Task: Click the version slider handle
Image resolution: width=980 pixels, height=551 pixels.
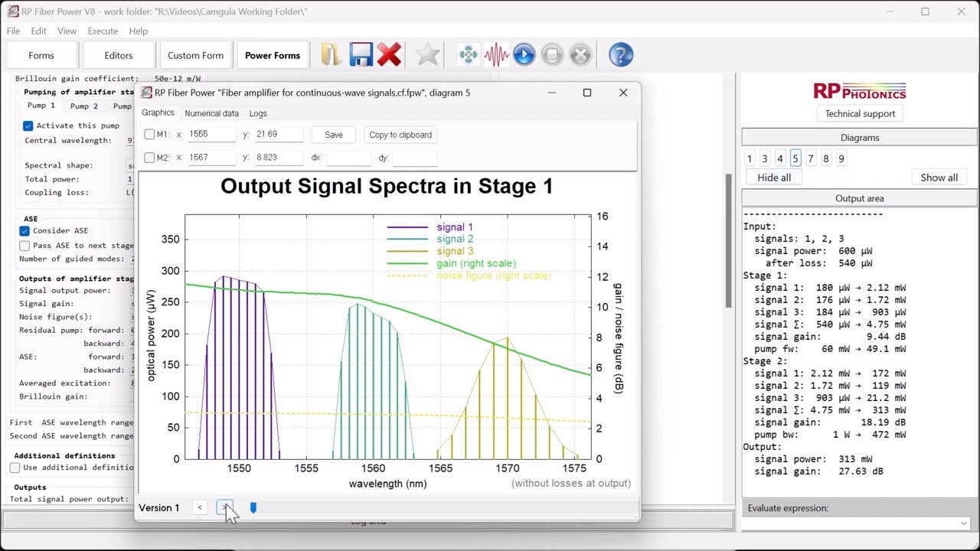Action: pos(253,508)
